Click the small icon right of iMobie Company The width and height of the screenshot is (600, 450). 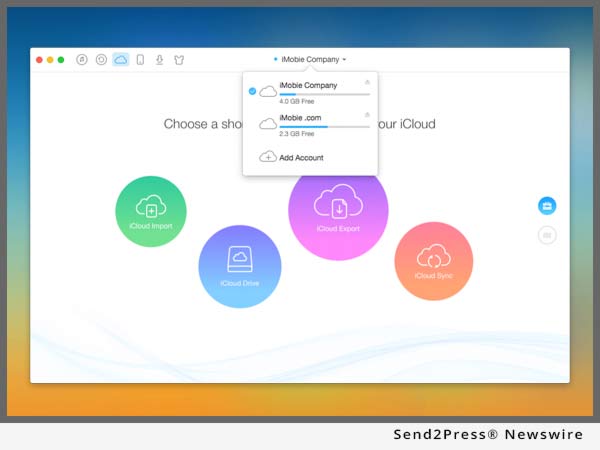pyautogui.click(x=367, y=82)
